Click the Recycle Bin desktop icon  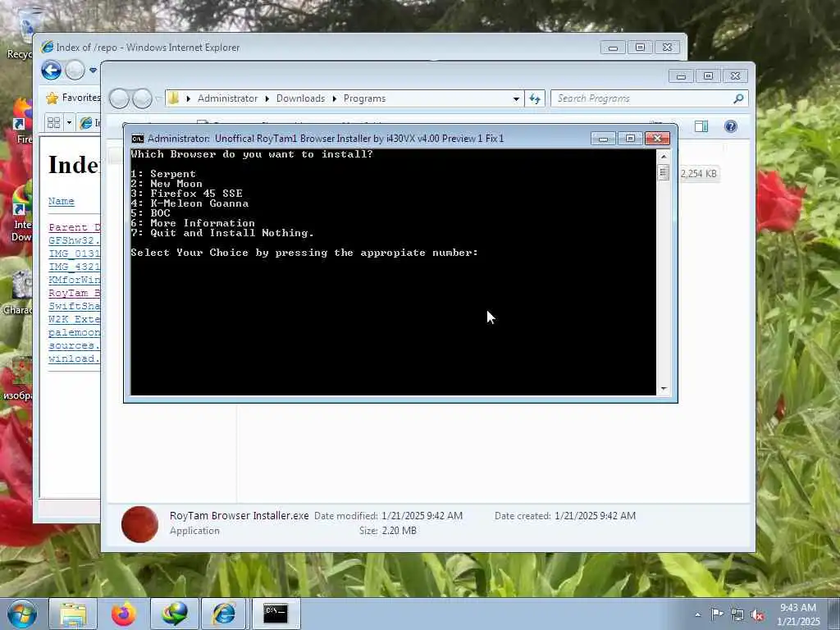[x=20, y=33]
